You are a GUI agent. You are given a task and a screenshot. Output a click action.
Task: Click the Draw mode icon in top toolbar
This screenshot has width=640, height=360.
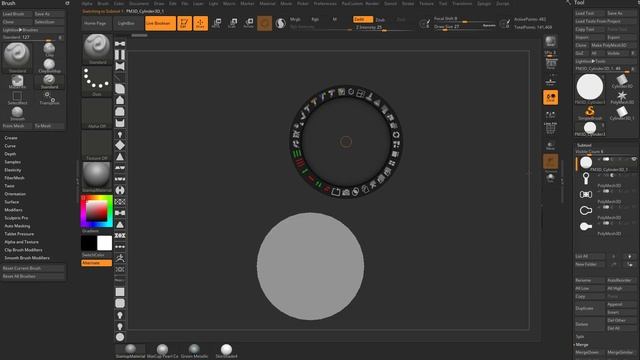coord(200,23)
